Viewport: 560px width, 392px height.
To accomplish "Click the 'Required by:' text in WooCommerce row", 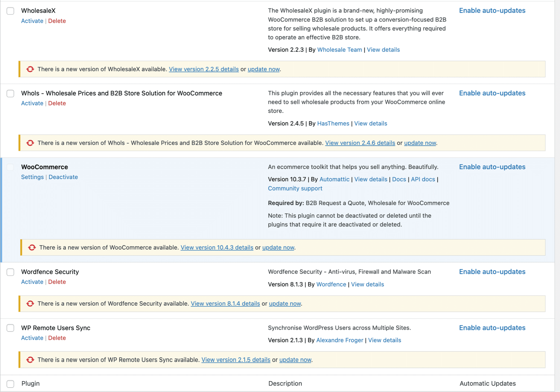I will point(286,203).
